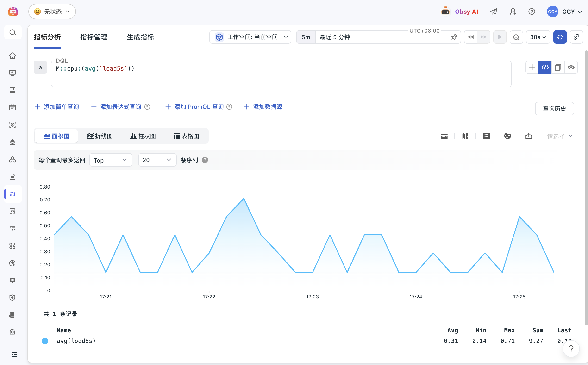Open the log search sidebar icon

point(13,211)
